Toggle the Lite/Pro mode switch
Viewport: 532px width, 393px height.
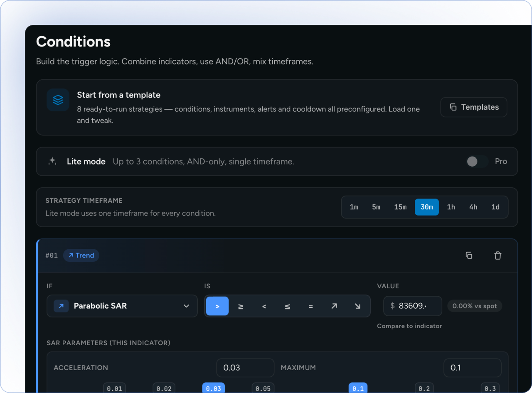pos(477,162)
